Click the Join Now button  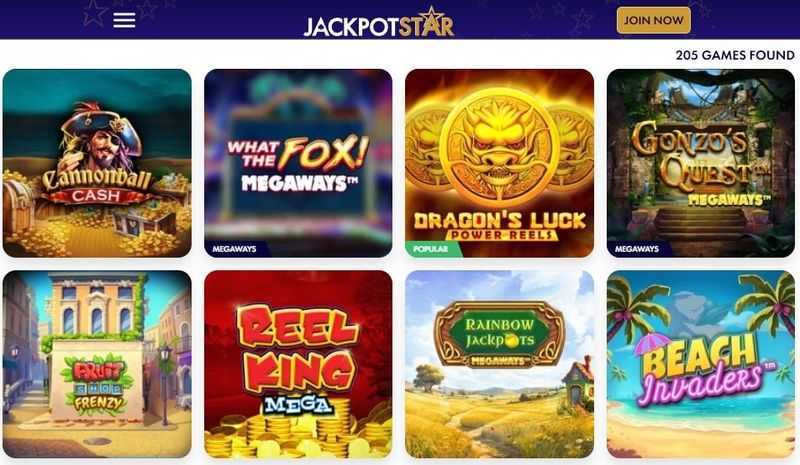pyautogui.click(x=654, y=20)
